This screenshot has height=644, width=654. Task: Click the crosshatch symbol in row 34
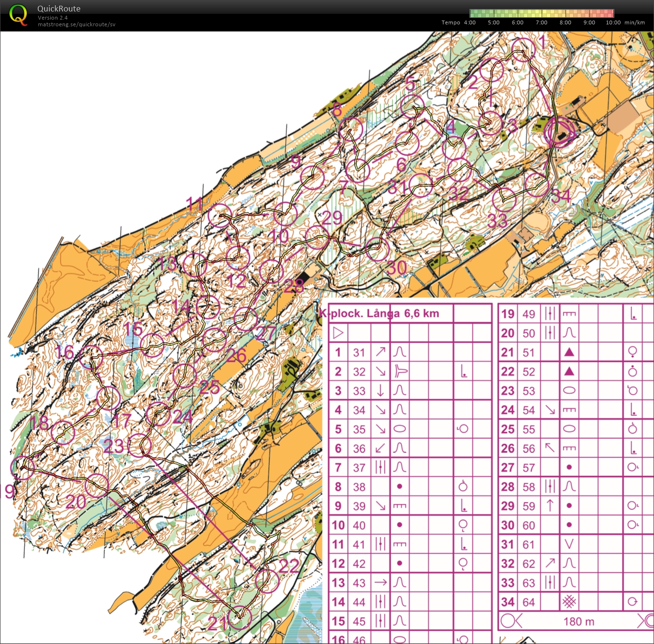pos(569,602)
